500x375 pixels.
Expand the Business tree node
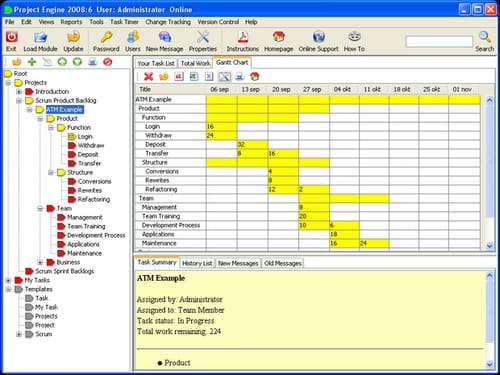(x=40, y=262)
